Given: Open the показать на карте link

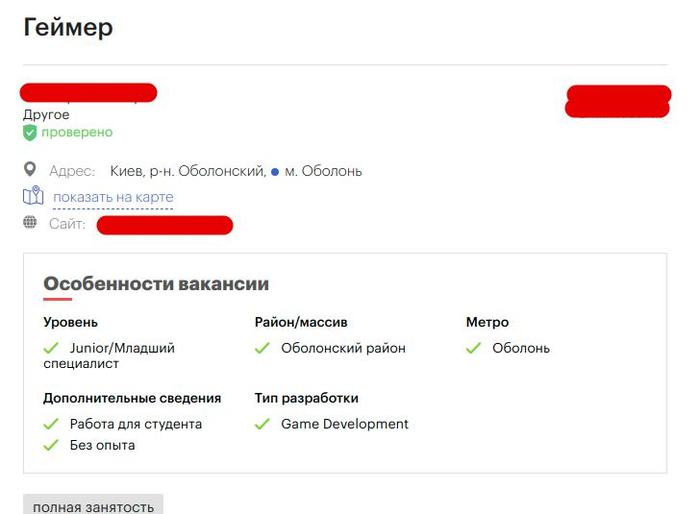Looking at the screenshot, I should click(113, 197).
